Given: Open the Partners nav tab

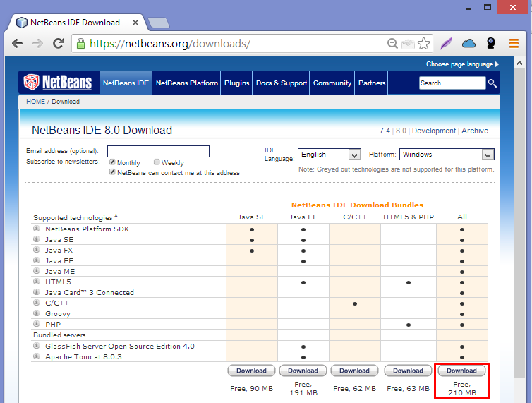Looking at the screenshot, I should pyautogui.click(x=372, y=83).
